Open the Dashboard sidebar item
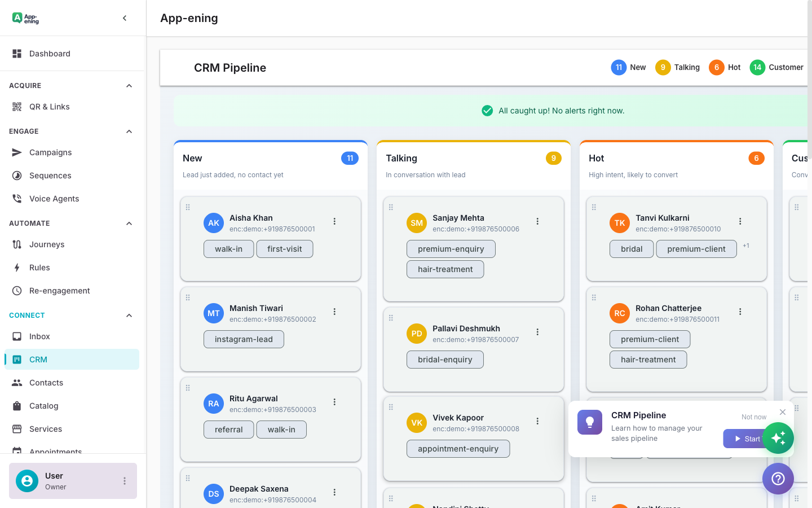 (x=50, y=54)
